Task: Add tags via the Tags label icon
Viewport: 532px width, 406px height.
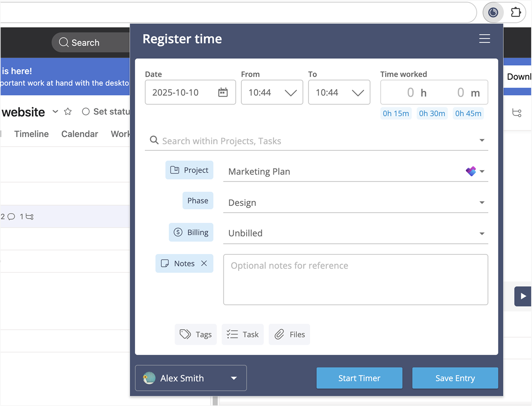Action: (185, 334)
